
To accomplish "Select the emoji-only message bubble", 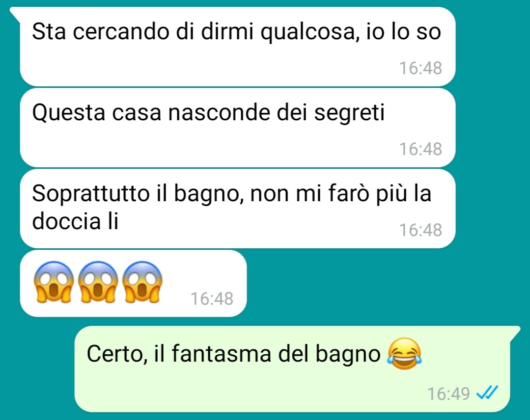I will pyautogui.click(x=133, y=283).
